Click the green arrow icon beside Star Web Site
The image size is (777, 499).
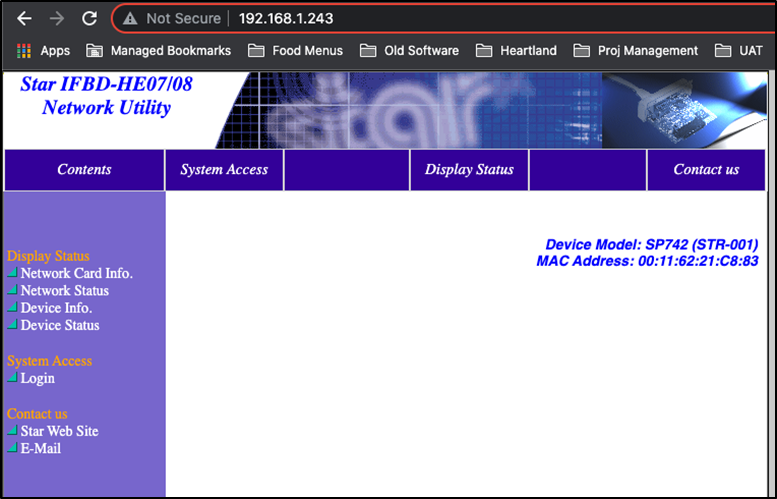point(12,430)
